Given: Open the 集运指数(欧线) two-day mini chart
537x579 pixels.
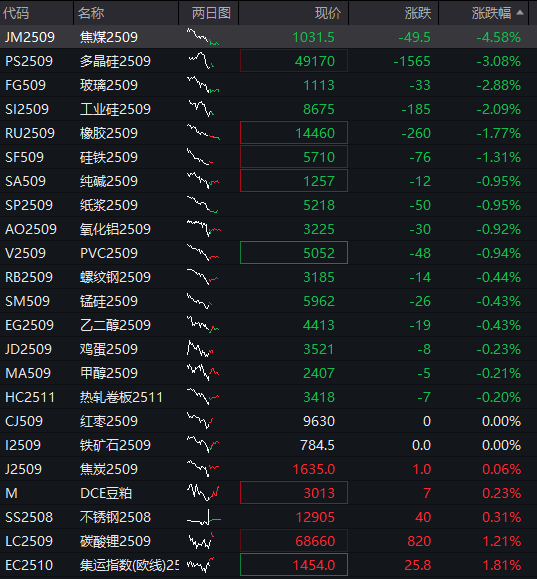Looking at the screenshot, I should [x=200, y=565].
